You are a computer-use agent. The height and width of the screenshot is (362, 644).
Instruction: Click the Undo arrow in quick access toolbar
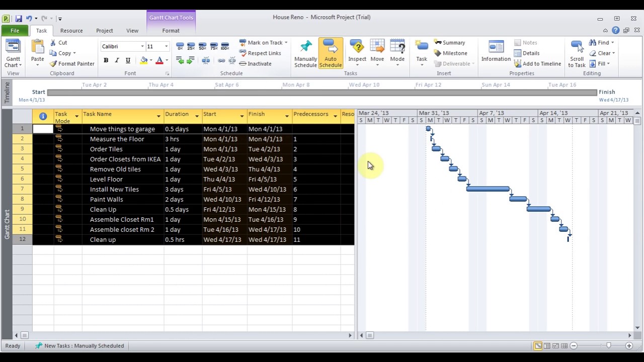point(29,19)
